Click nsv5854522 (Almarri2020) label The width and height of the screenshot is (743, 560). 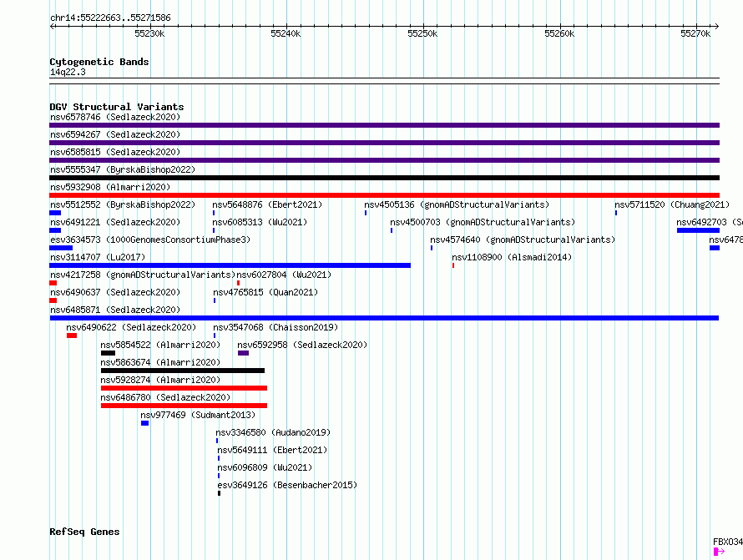(160, 345)
